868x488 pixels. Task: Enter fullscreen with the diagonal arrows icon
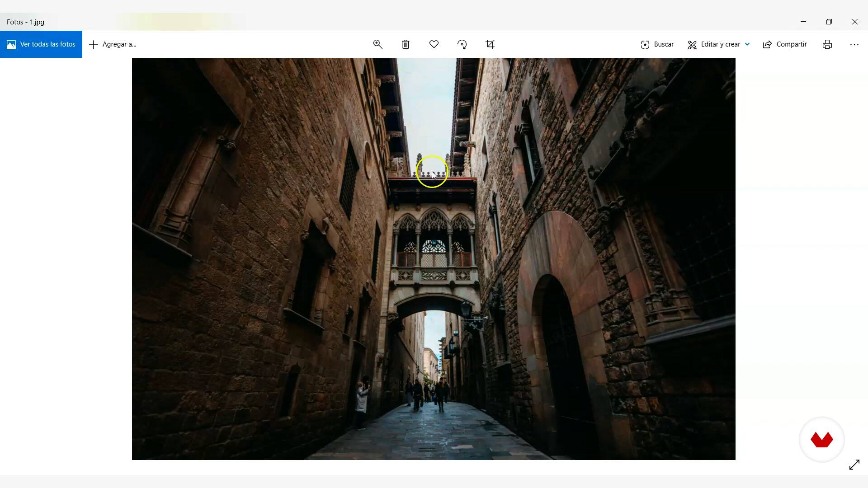pyautogui.click(x=854, y=465)
